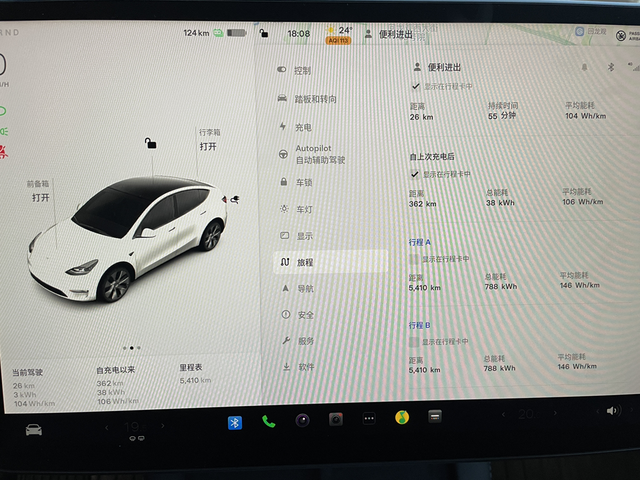Image resolution: width=640 pixels, height=480 pixels.
Task: Rename trip via 行程 A link
Action: (420, 242)
